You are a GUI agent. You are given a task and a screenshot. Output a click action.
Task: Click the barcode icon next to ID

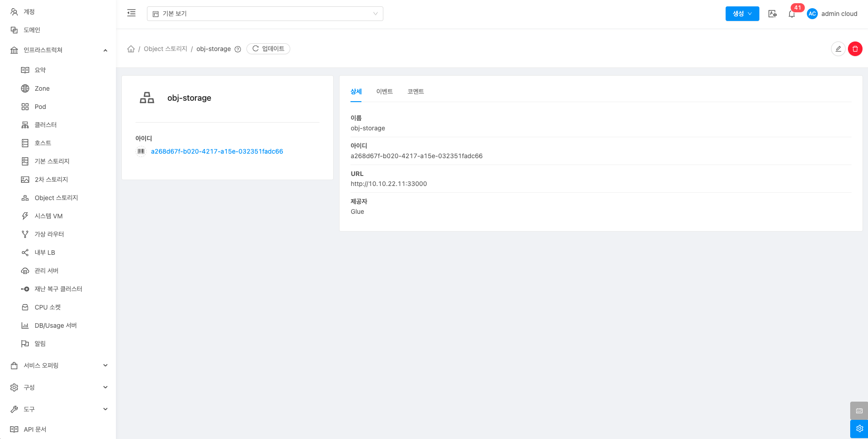141,151
